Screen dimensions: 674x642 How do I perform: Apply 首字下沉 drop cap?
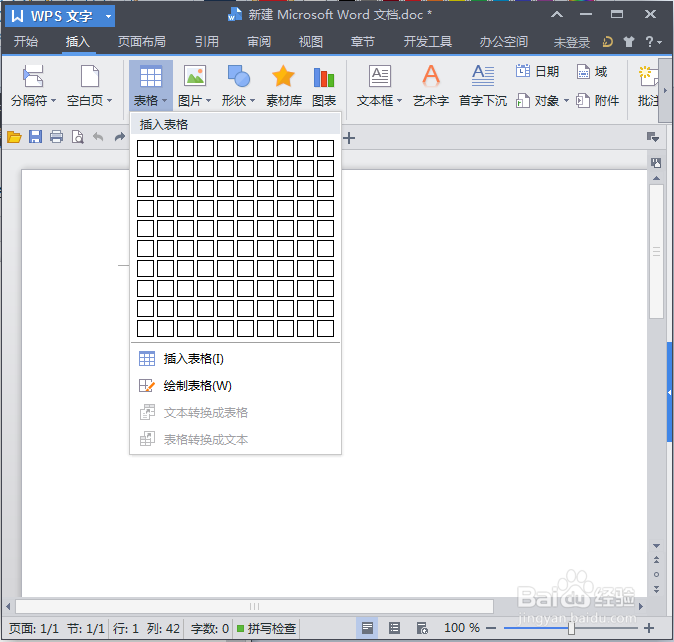point(483,86)
